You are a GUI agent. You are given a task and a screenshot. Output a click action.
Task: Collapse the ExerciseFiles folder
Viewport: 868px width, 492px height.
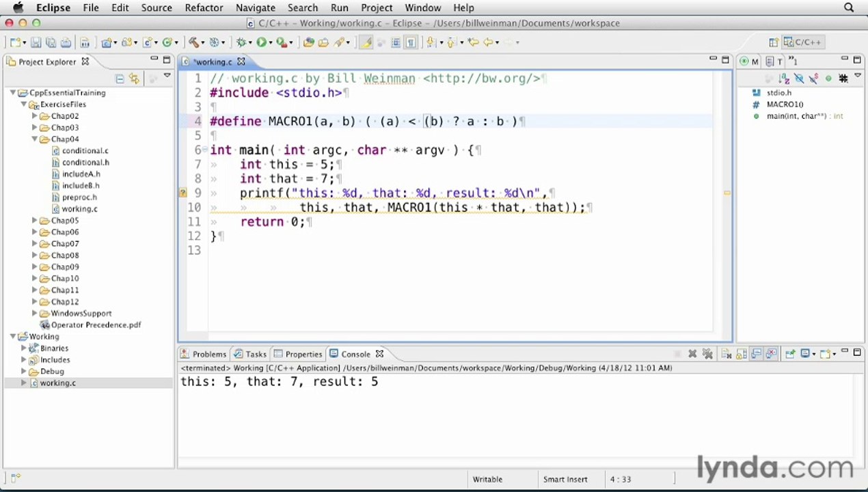tap(24, 105)
